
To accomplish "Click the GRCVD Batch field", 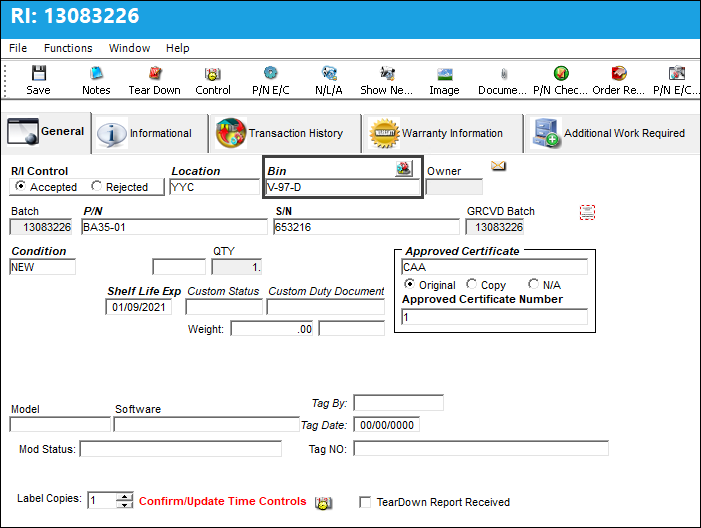I will tap(494, 227).
